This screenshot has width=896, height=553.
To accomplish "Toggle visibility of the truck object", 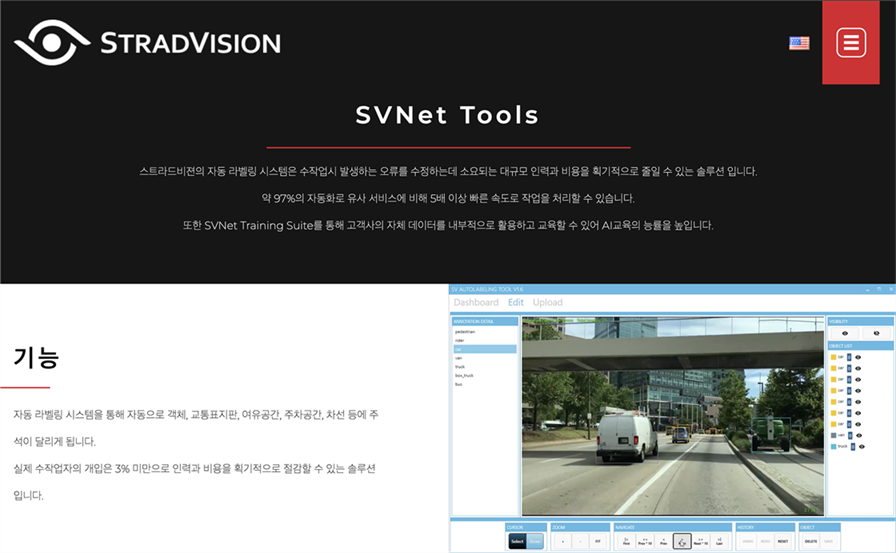I will pos(862,447).
